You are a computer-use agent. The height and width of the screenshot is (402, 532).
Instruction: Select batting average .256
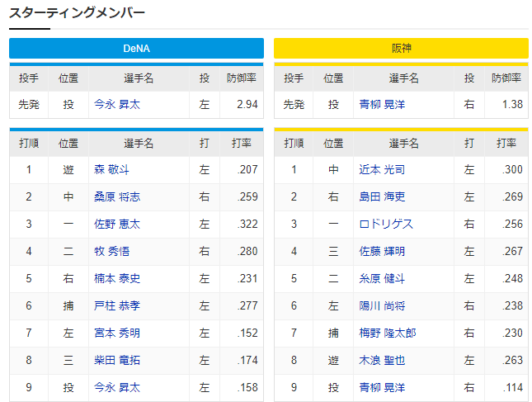pos(512,224)
